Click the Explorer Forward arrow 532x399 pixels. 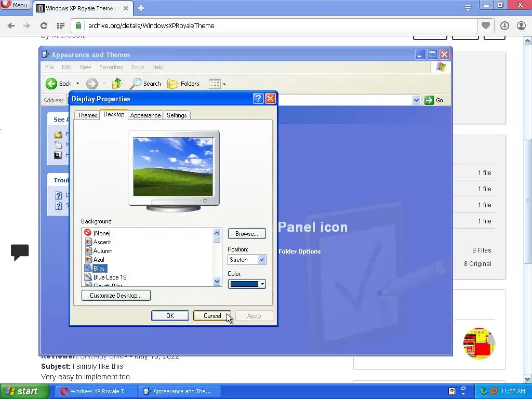pyautogui.click(x=91, y=84)
